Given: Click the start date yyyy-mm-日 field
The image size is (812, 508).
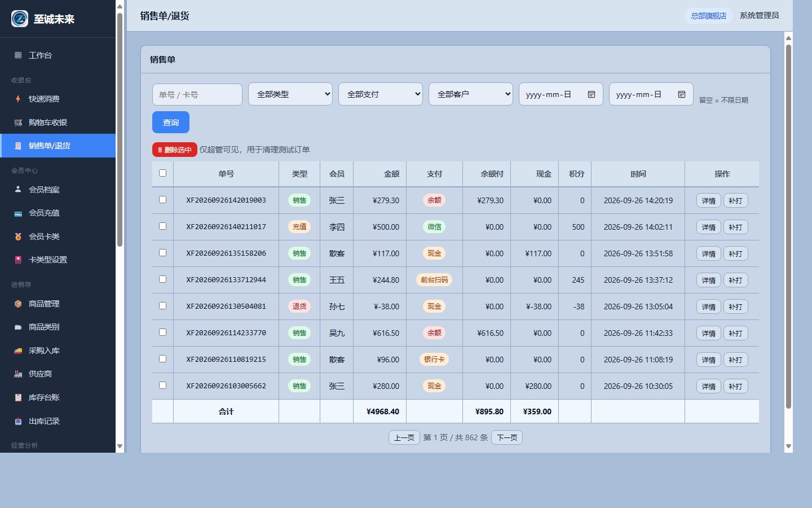Looking at the screenshot, I should click(x=561, y=94).
